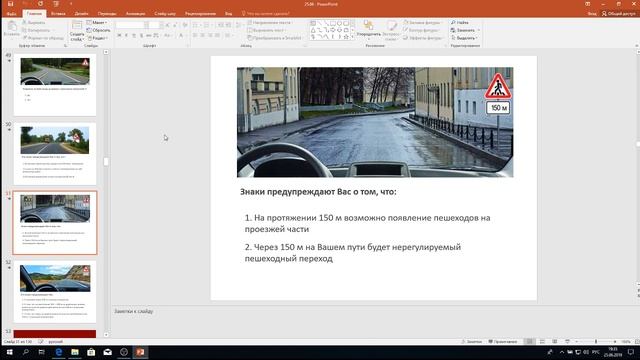Open Выровнять текст (Align Text) dropdown

(x=267, y=30)
